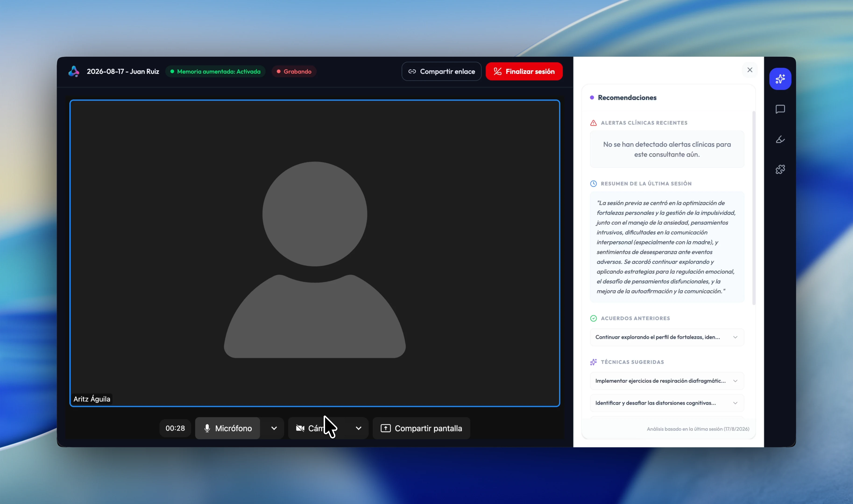Expand Identificar y desafiar las distorsiones cognitivas technique

tap(667, 403)
